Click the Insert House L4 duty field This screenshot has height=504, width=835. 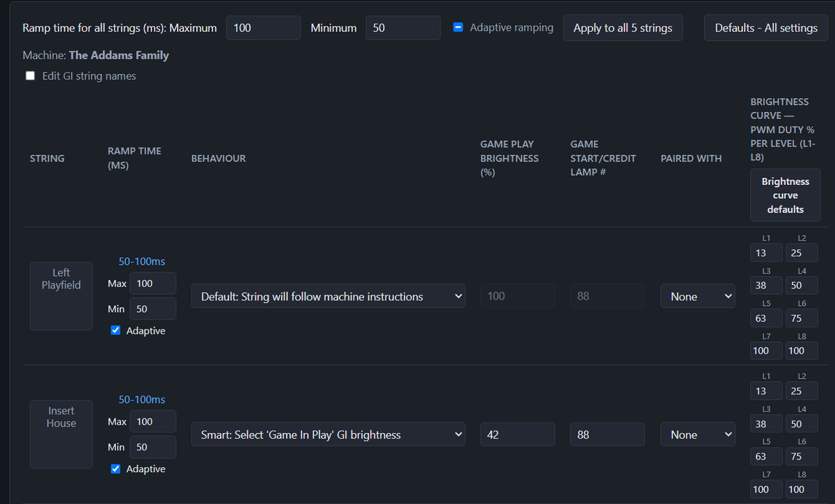[x=802, y=424]
